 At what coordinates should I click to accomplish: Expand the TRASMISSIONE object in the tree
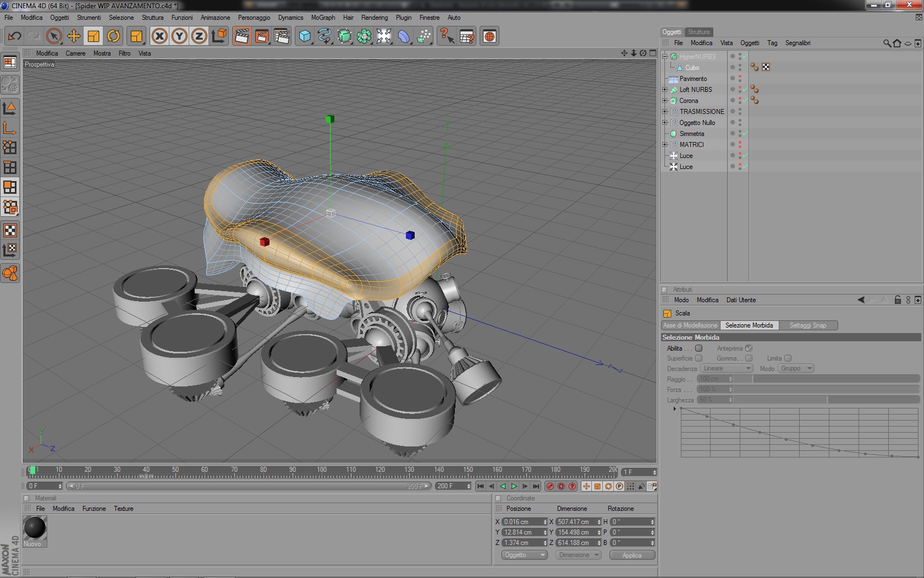(x=664, y=112)
